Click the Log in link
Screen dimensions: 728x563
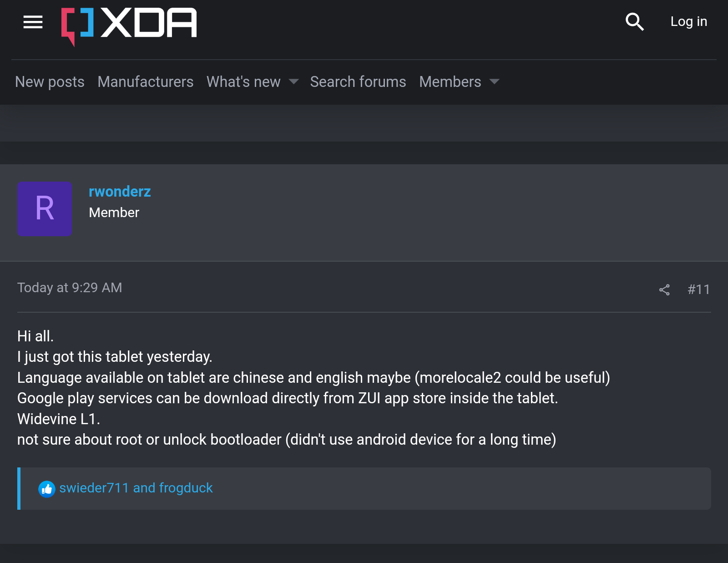coord(688,21)
